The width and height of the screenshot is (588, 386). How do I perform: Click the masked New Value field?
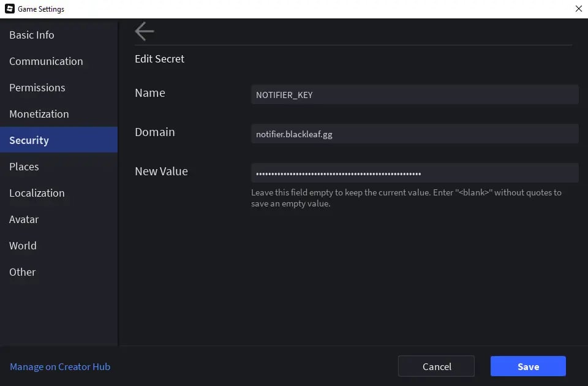[414, 173]
